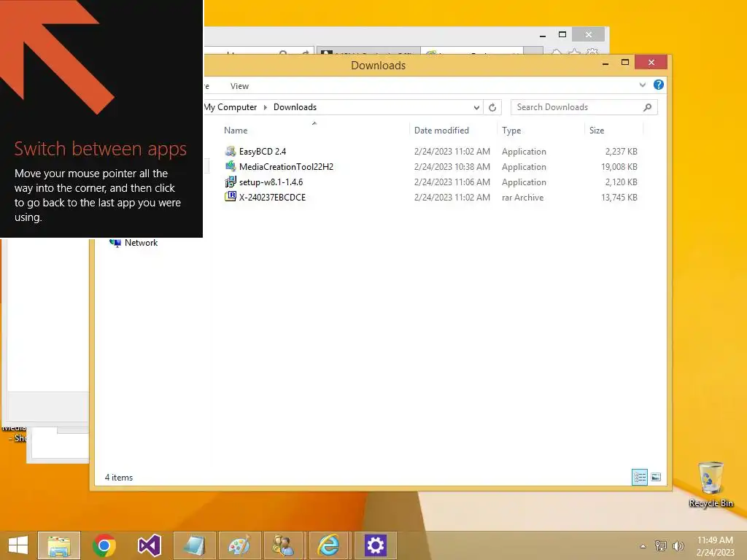Launch Google Chrome from the taskbar

pos(104,545)
